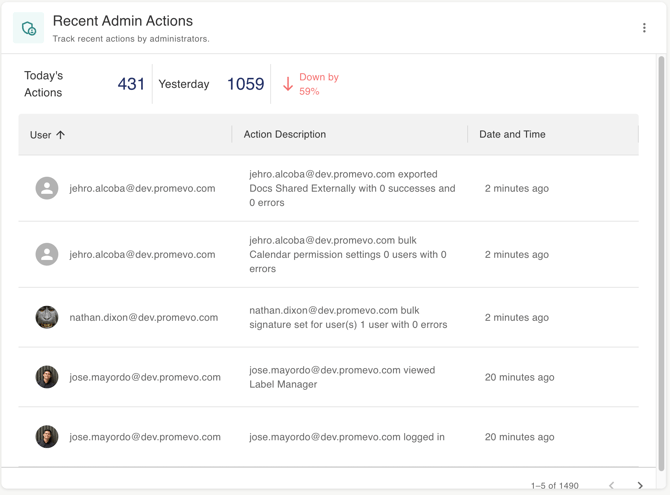Screen dimensions: 670x495
Task: Click the red down arrow trend icon
Action: (x=288, y=84)
